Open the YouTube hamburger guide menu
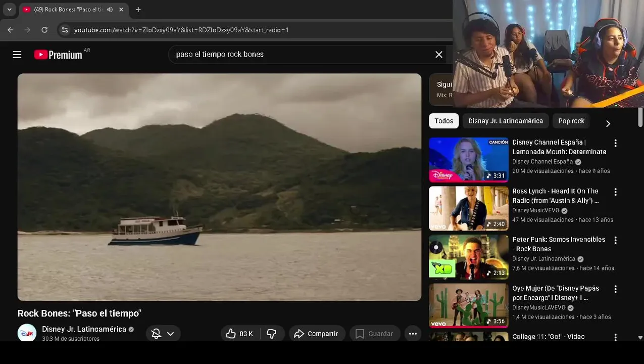Screen dimensions: 644x364 point(17,55)
